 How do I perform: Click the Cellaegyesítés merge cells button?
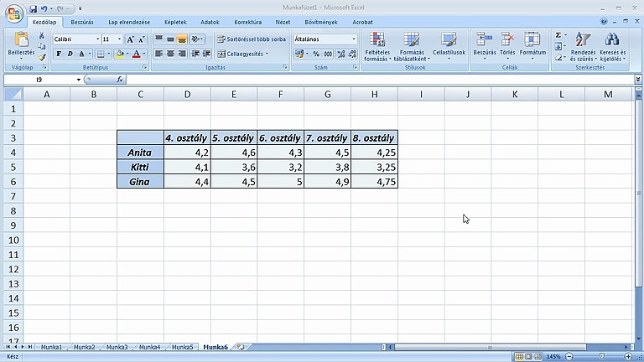(241, 54)
